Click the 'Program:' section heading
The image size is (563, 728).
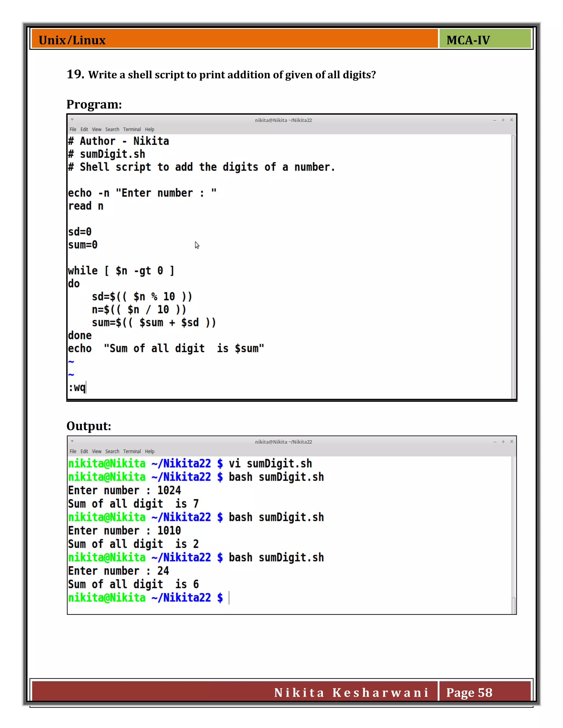point(94,104)
